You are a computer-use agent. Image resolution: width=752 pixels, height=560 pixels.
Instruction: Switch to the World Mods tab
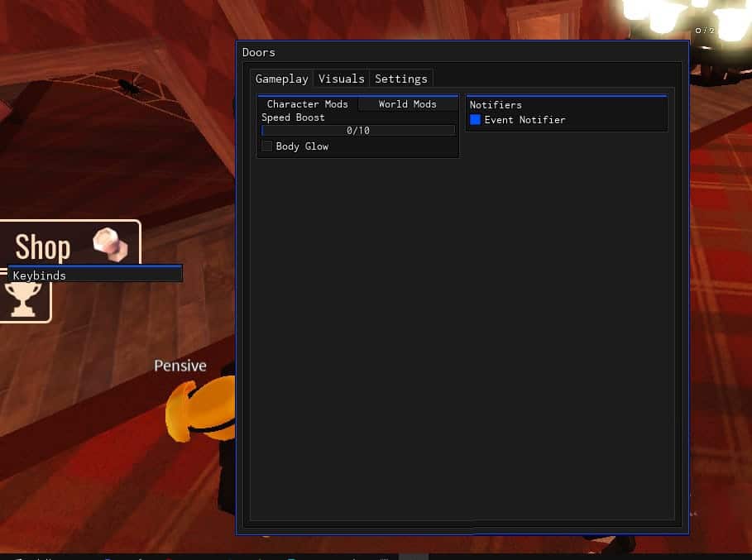coord(407,104)
